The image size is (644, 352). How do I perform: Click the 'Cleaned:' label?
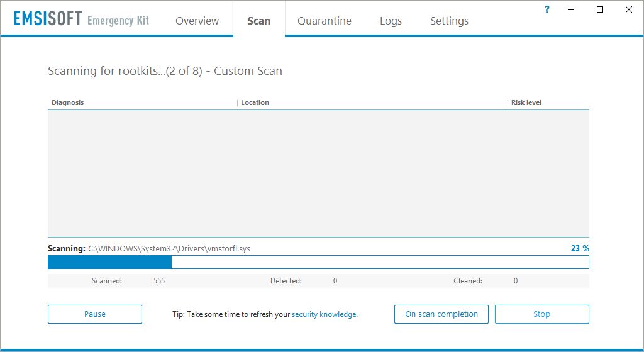pos(468,281)
